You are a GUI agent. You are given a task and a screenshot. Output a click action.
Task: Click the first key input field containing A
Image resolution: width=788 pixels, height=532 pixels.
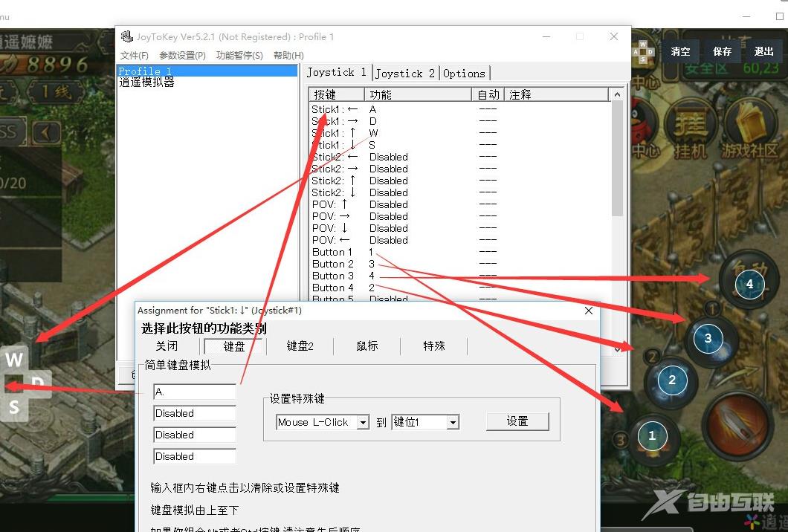point(195,392)
